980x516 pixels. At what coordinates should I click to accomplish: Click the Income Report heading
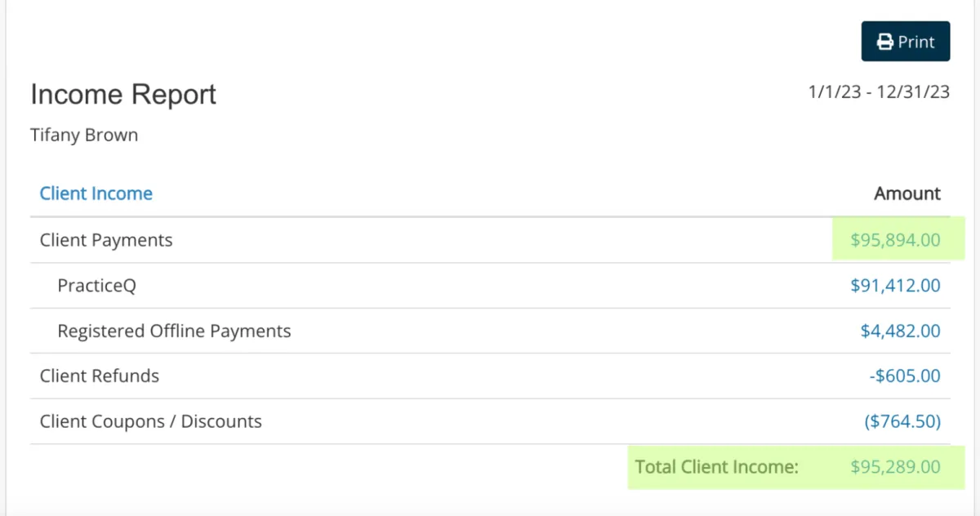point(123,95)
